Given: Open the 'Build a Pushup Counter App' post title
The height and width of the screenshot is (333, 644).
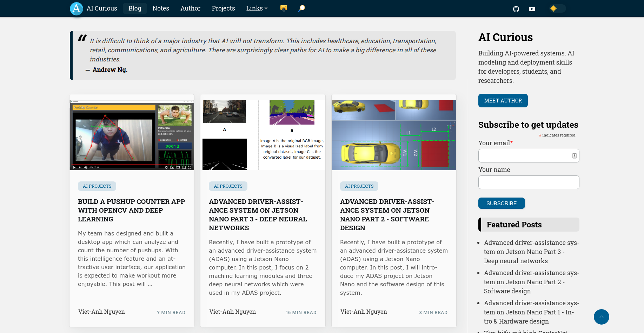Looking at the screenshot, I should [131, 210].
